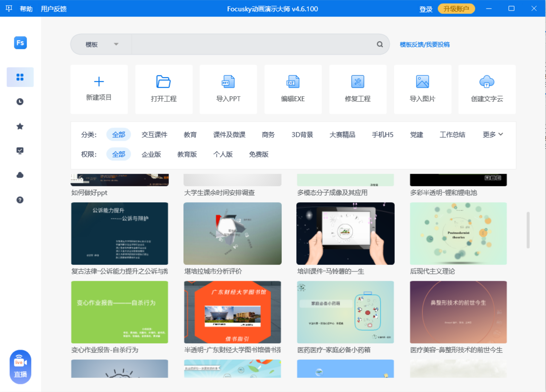
Task: Click the search magnifier icon
Action: [380, 44]
